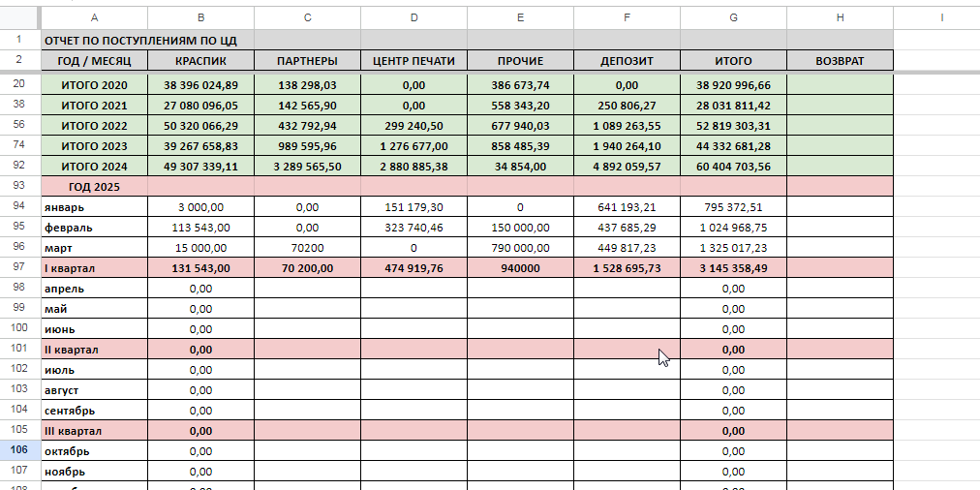Click cell with value 3 145 358,49

[x=733, y=268]
